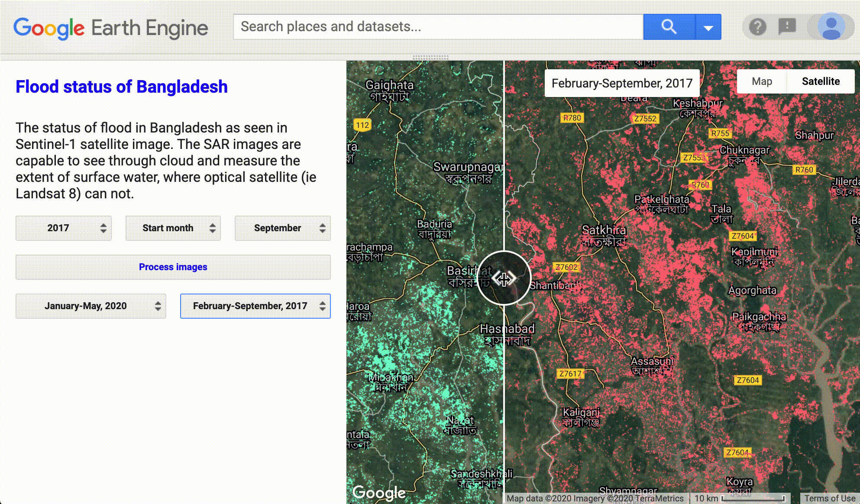Open the September end month dropdown
Image resolution: width=860 pixels, height=504 pixels.
tap(282, 228)
